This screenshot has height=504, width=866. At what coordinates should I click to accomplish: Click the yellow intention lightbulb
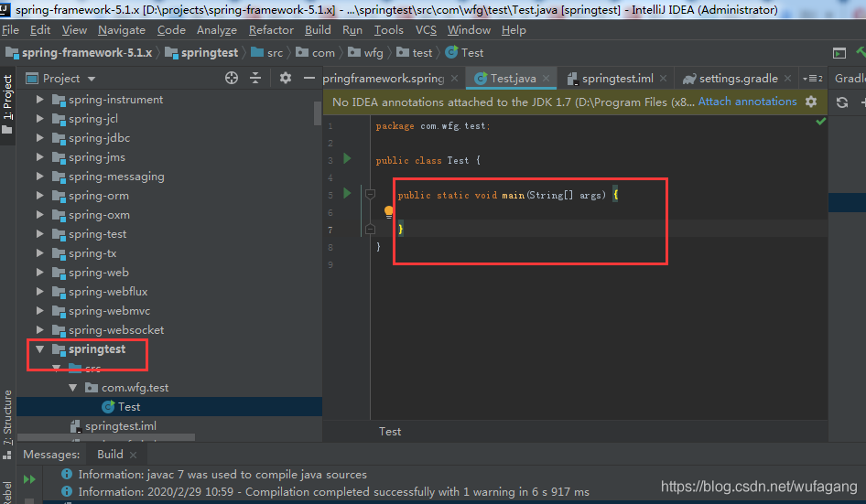pos(389,211)
